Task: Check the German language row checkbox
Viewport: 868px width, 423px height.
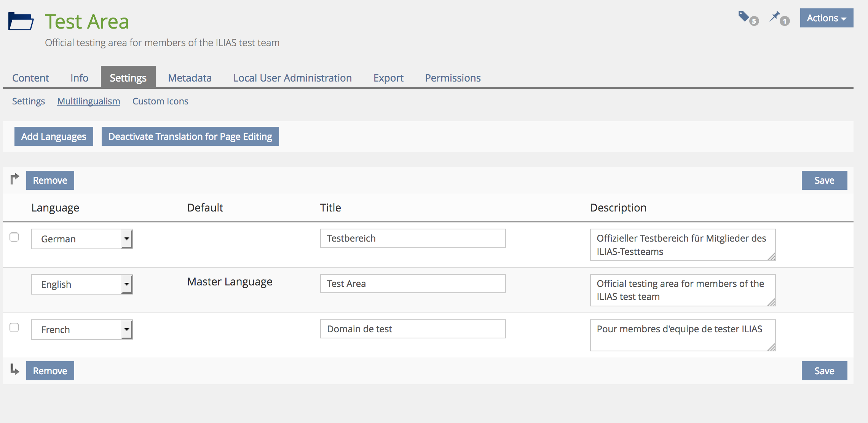Action: tap(14, 237)
